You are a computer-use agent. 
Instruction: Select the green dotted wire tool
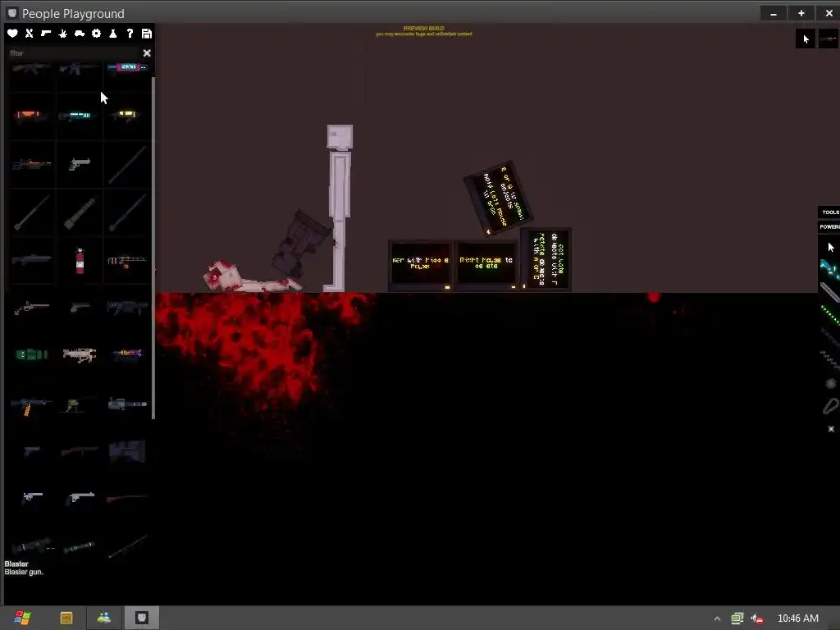(x=830, y=315)
